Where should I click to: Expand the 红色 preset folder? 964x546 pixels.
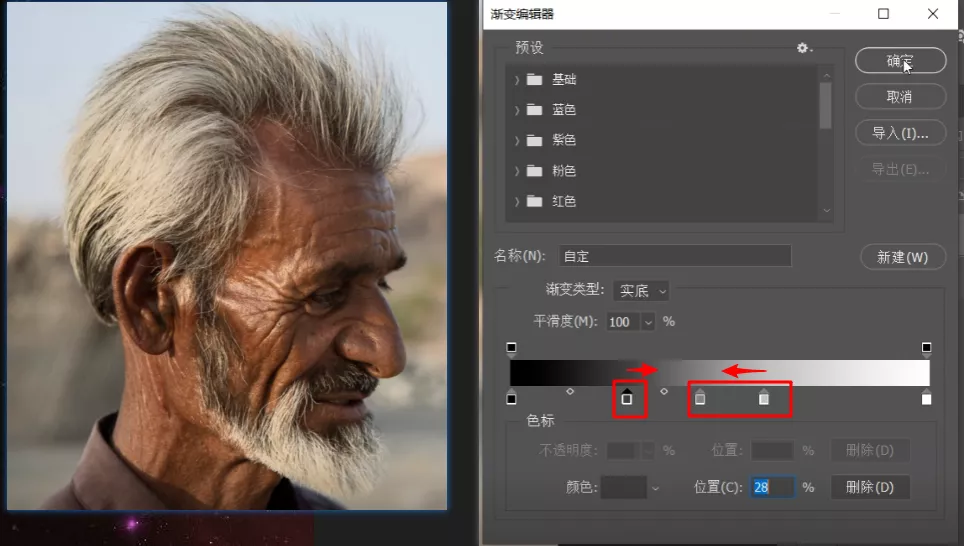coord(516,202)
